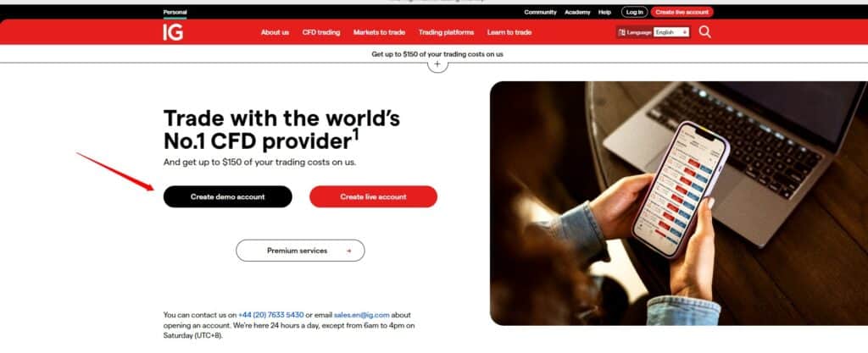Viewport: 868px width, 353px height.
Task: Click the Help link
Action: (604, 12)
